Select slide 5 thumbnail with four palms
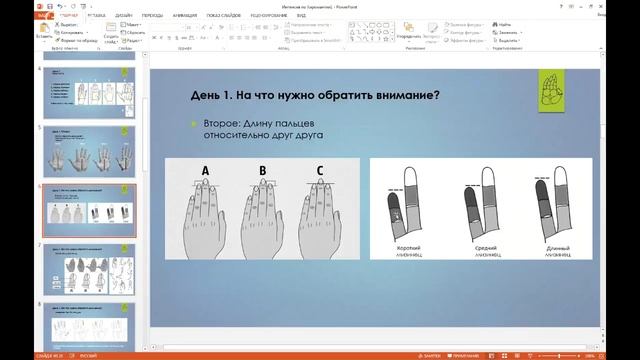Image resolution: width=640 pixels, height=360 pixels. (89, 151)
